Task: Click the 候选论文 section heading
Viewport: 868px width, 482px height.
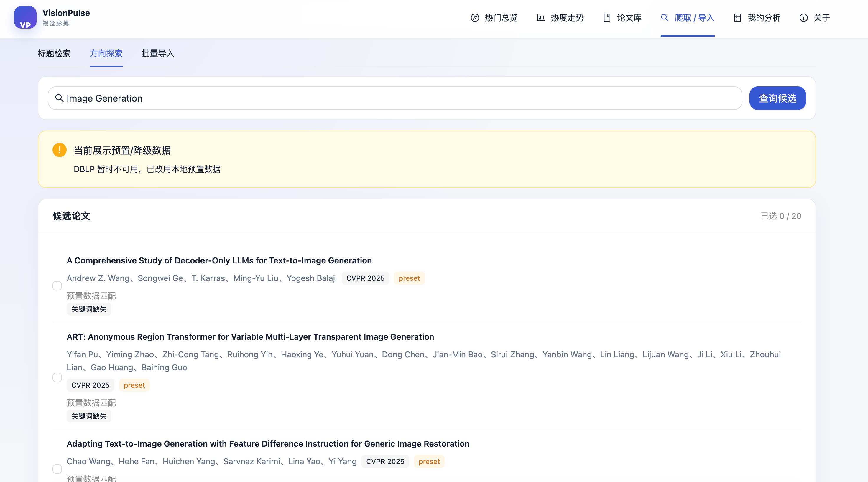Action: pyautogui.click(x=71, y=216)
